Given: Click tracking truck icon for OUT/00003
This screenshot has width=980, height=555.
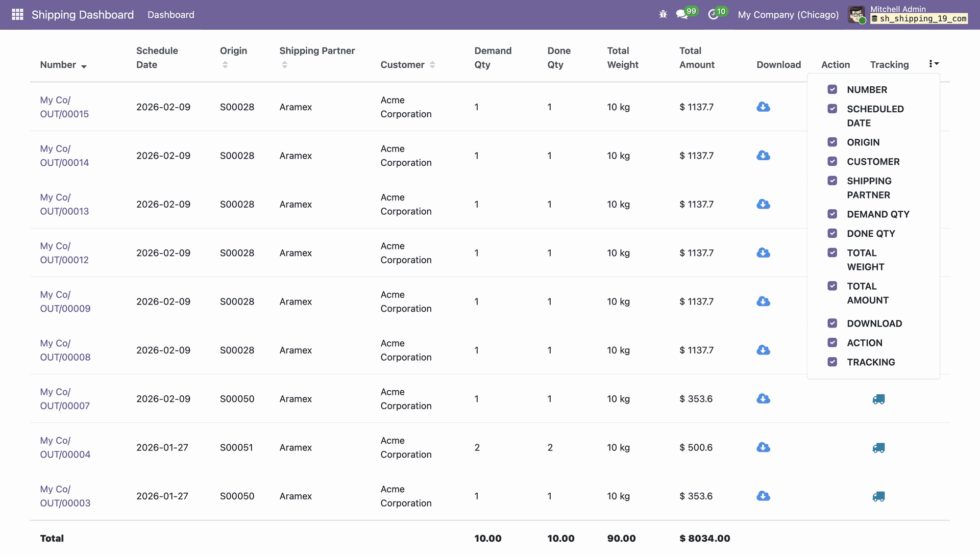Looking at the screenshot, I should tap(878, 497).
